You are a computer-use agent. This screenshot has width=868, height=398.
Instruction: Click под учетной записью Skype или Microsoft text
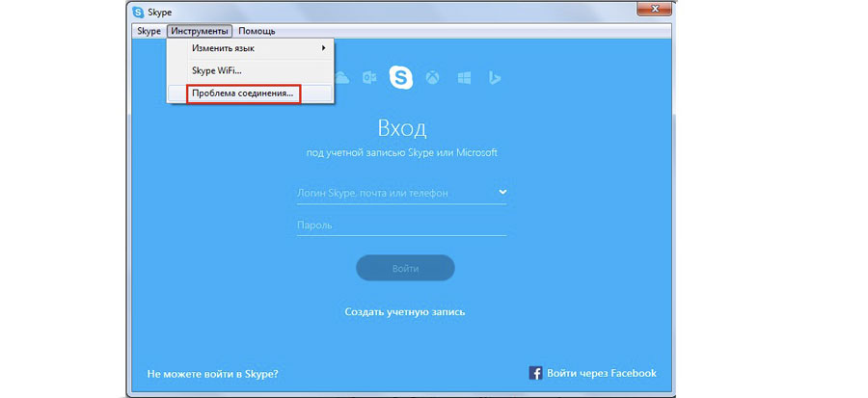point(402,152)
